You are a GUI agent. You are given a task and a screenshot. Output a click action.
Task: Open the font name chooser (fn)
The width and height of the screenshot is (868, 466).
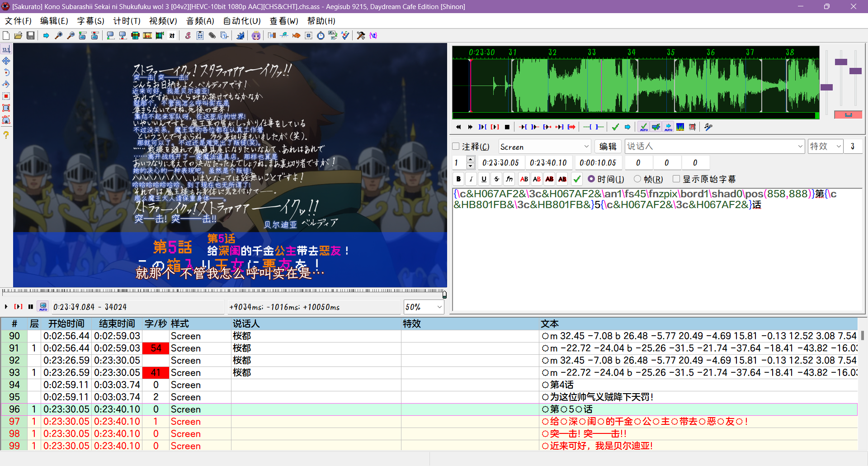click(509, 179)
